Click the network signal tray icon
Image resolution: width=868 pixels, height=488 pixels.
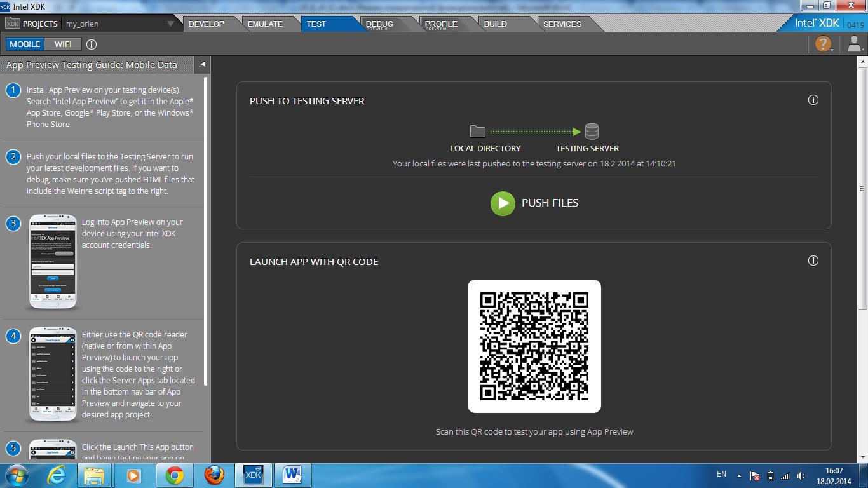click(x=785, y=476)
